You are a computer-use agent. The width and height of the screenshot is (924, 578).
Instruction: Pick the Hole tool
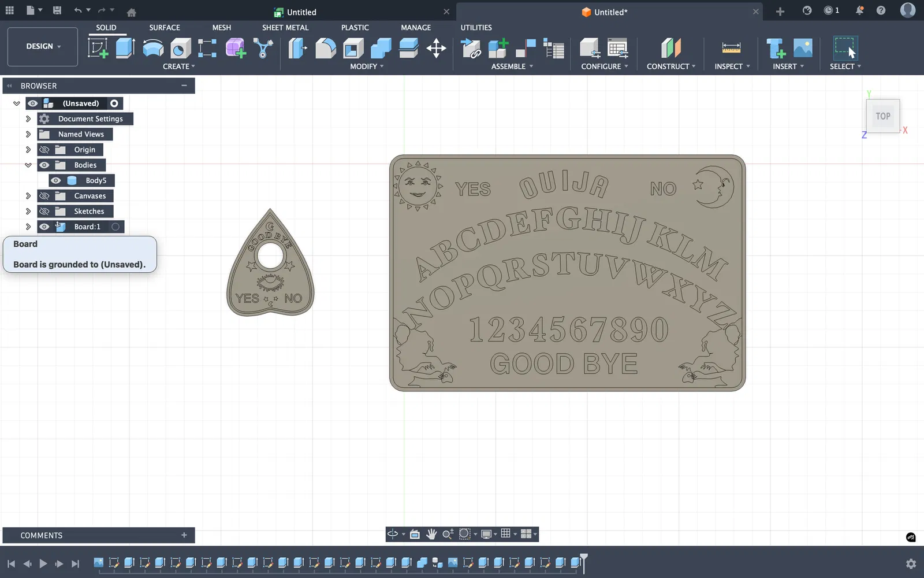(x=180, y=48)
